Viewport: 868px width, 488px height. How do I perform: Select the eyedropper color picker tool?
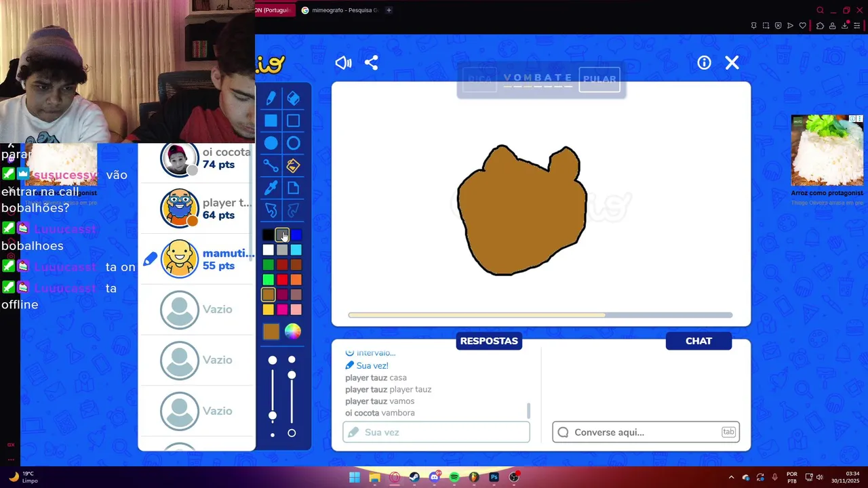pos(271,188)
